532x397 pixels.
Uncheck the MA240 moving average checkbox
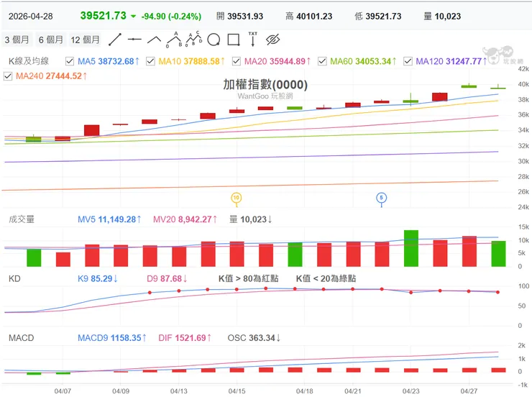click(x=8, y=76)
